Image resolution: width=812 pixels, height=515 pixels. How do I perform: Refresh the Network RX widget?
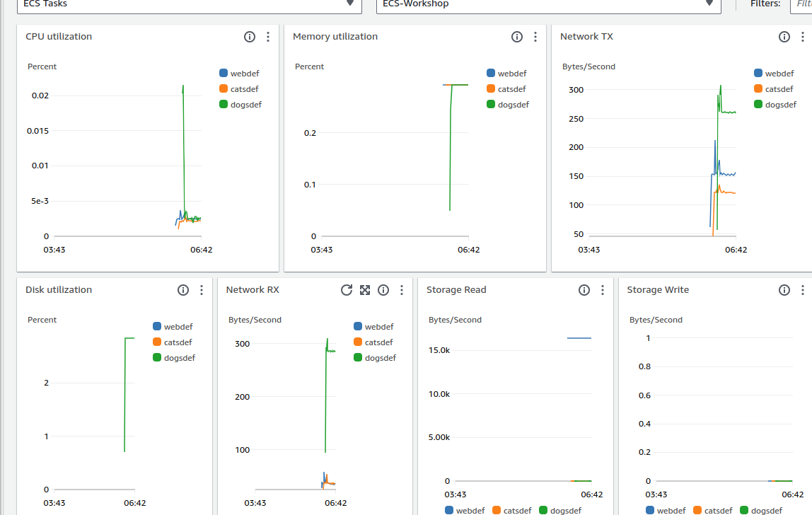[x=347, y=290]
